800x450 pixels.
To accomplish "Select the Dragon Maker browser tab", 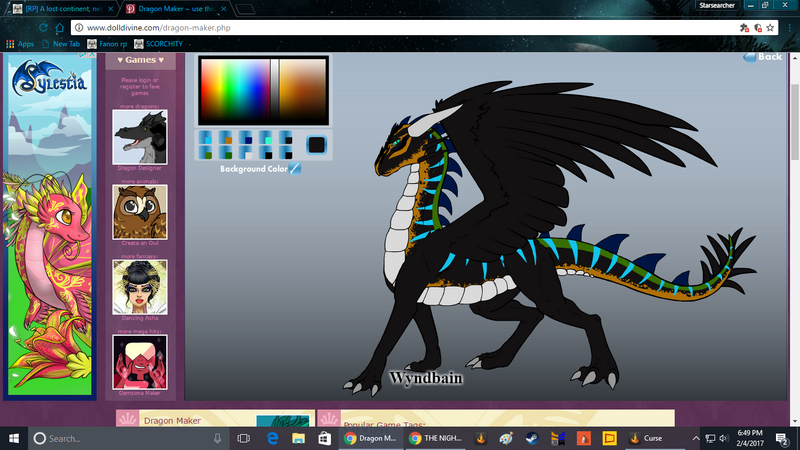I will pos(172,8).
